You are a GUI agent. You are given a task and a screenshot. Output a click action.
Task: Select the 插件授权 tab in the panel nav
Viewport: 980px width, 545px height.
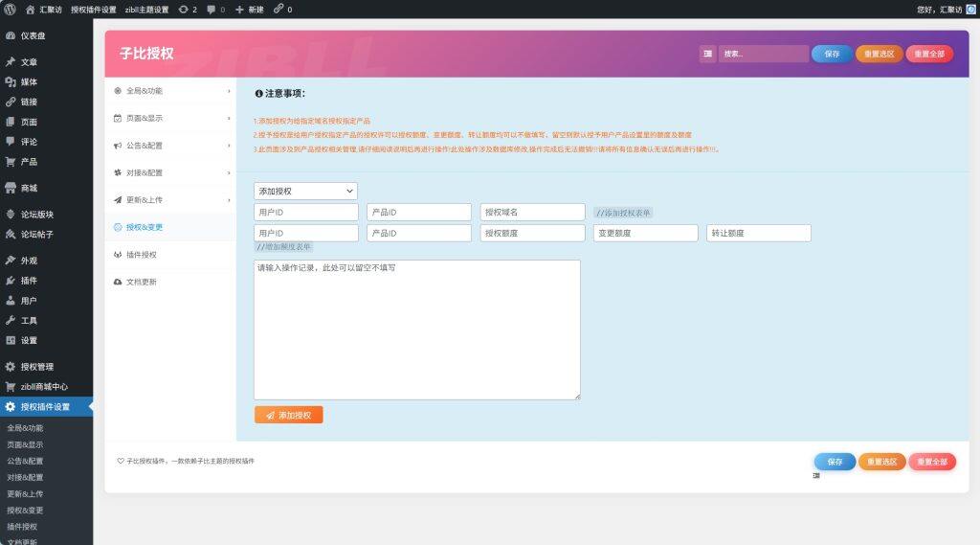[170, 255]
